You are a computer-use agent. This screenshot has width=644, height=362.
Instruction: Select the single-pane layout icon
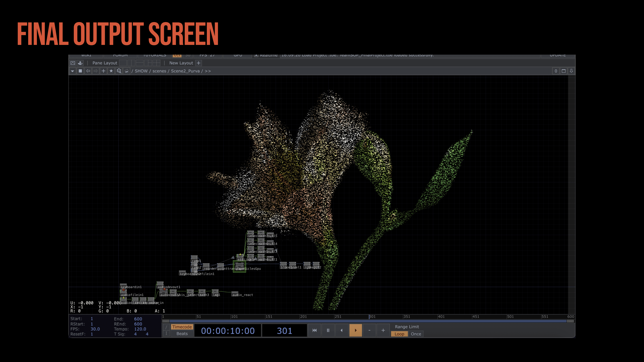[123, 63]
